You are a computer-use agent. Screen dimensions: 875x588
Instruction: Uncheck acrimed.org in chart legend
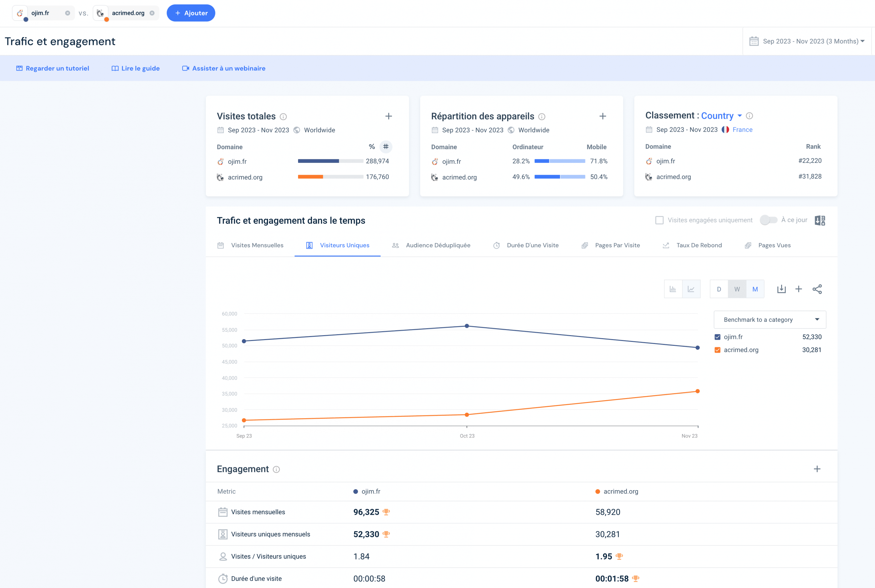point(717,350)
